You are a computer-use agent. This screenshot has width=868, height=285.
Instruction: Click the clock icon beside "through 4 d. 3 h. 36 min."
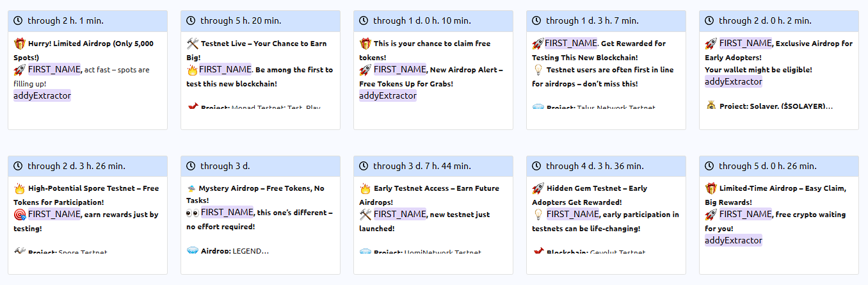(536, 166)
